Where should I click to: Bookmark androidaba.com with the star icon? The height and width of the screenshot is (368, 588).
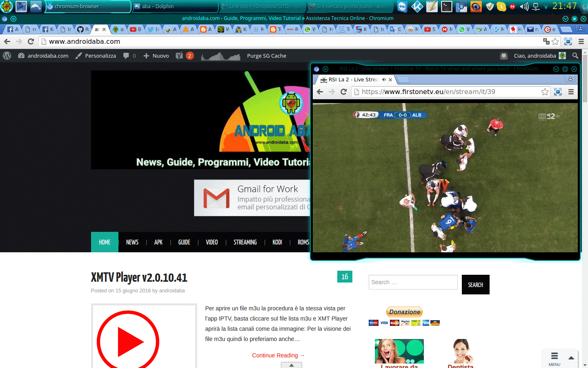coord(555,41)
